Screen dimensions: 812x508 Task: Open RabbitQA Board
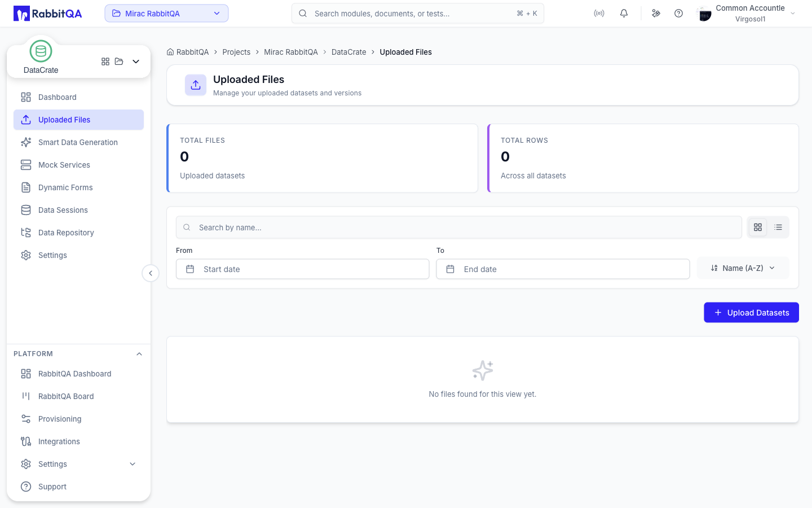pyautogui.click(x=78, y=396)
